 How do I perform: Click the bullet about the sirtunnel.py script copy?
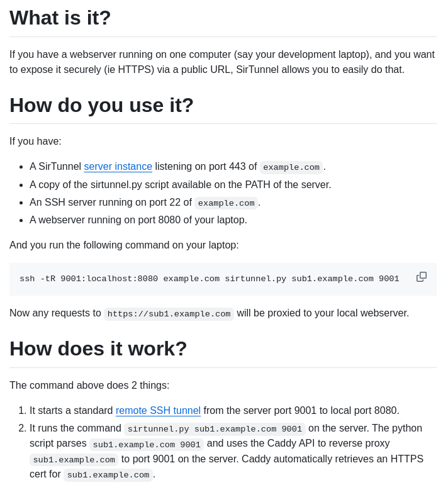point(180,185)
